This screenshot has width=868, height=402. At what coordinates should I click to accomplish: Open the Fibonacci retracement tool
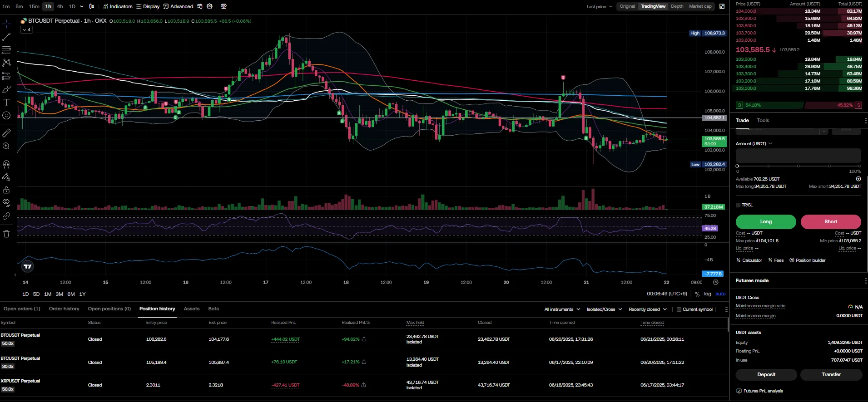6,50
